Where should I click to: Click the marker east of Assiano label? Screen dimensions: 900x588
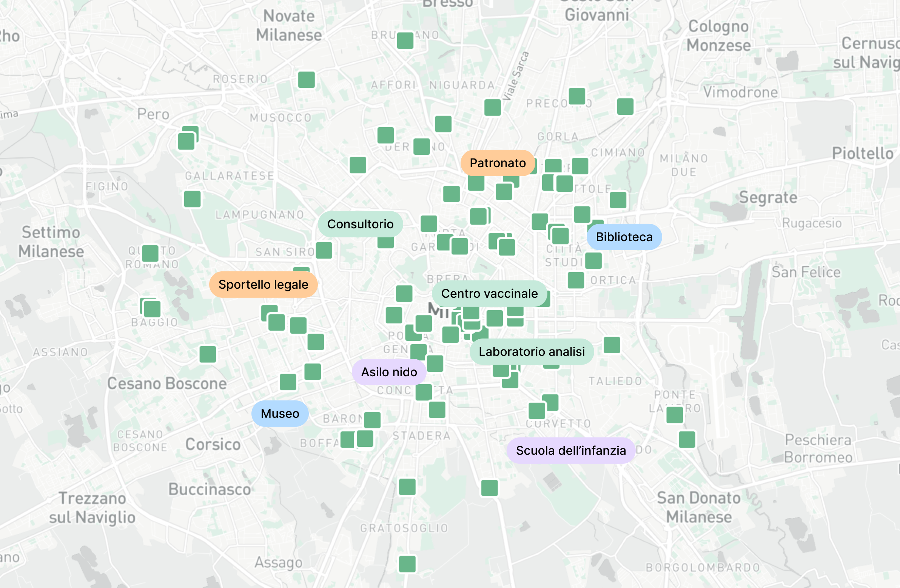208,354
